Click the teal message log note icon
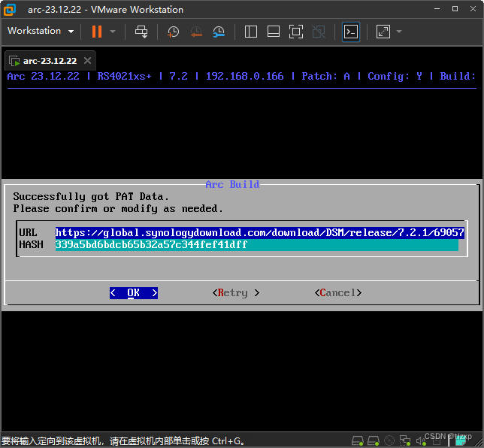Image resolution: width=484 pixels, height=448 pixels. (461, 440)
